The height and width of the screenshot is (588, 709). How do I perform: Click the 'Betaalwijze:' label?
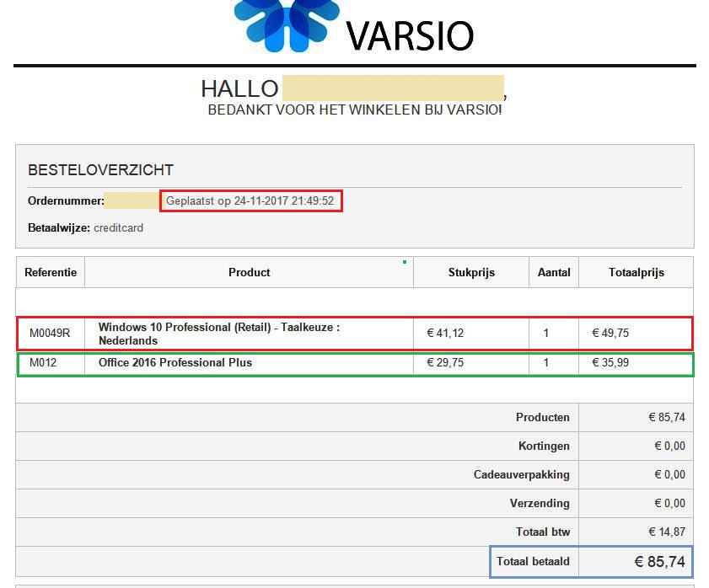point(59,227)
